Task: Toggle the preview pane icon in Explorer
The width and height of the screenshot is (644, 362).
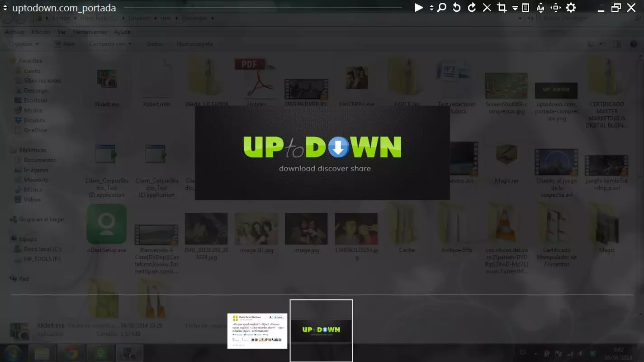Action: coord(616,44)
